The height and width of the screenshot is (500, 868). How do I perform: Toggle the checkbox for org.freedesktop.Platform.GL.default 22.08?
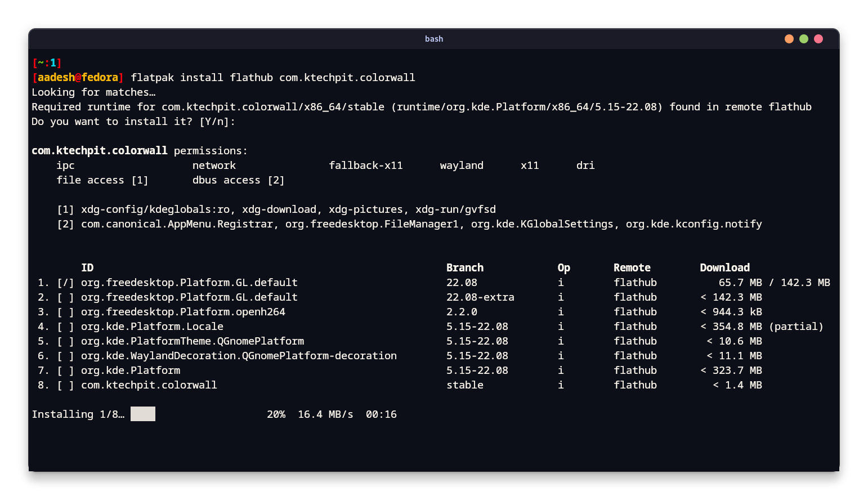65,282
